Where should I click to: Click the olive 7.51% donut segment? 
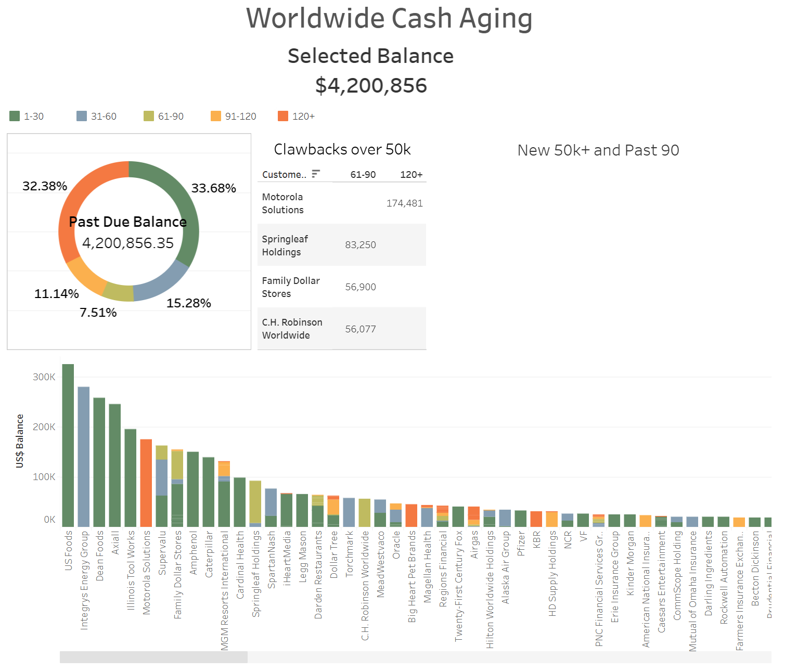pos(119,293)
